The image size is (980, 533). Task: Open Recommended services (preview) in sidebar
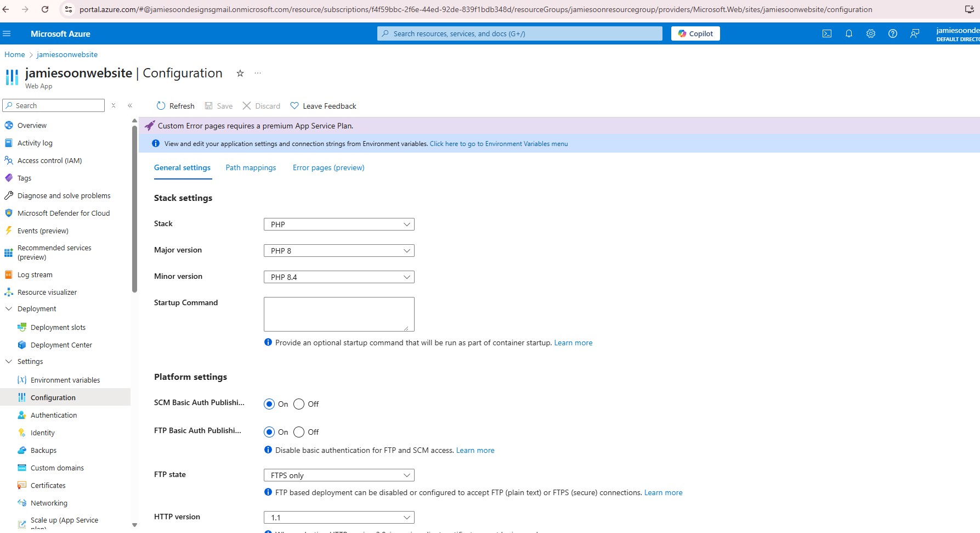point(54,253)
